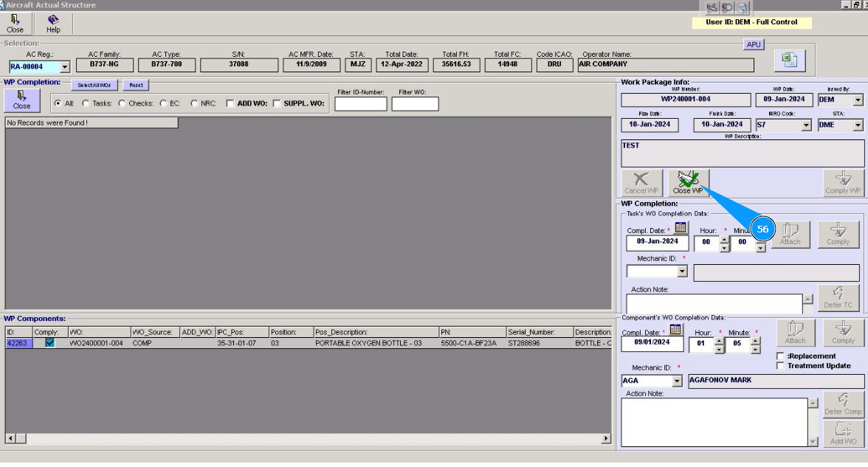
Task: Open the Help toolbar icon
Action: (x=53, y=24)
